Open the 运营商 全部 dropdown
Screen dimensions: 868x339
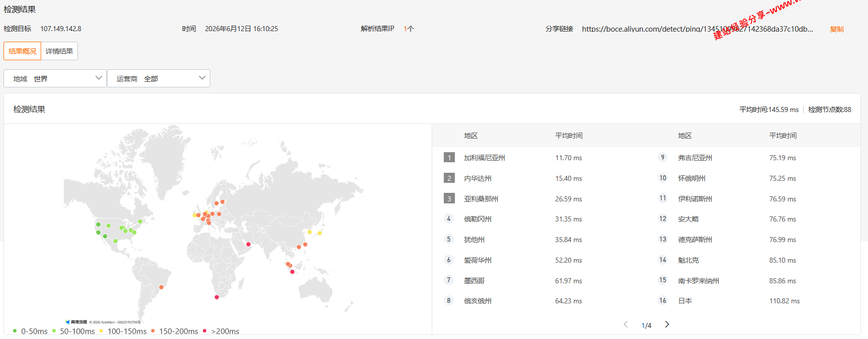pyautogui.click(x=159, y=78)
